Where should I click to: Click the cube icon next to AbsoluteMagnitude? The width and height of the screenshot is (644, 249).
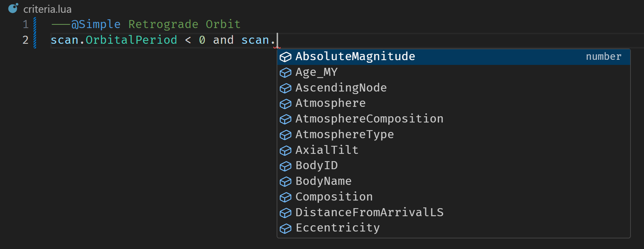[285, 57]
